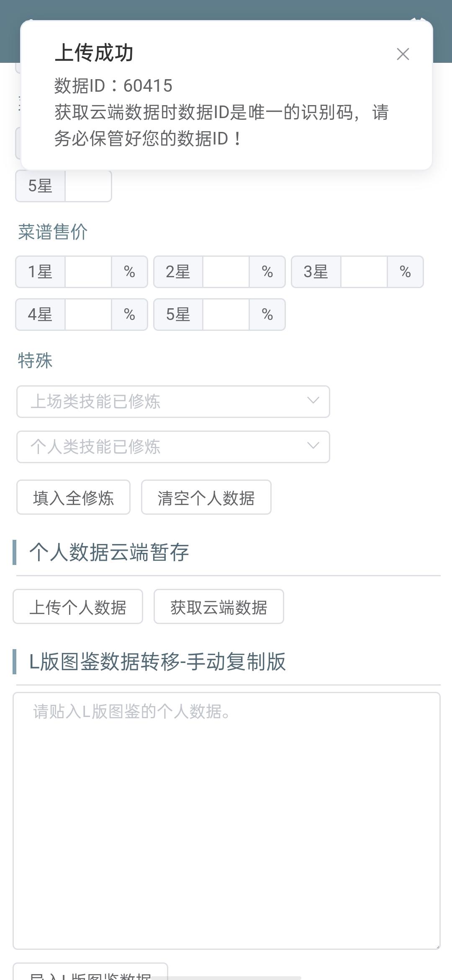Click the chevron arrow of 上场类技能已修炼

click(x=313, y=401)
